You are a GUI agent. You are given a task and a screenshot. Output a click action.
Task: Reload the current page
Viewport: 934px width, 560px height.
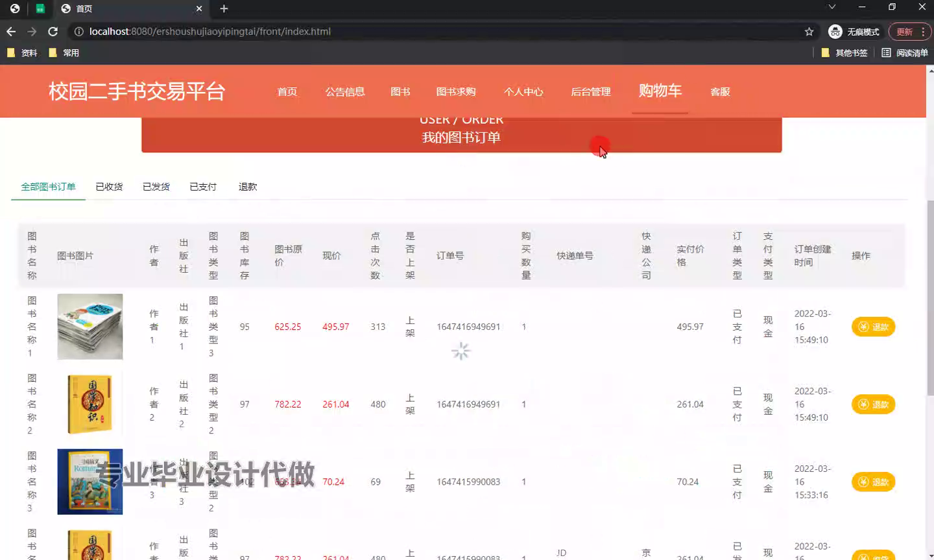[x=53, y=31]
